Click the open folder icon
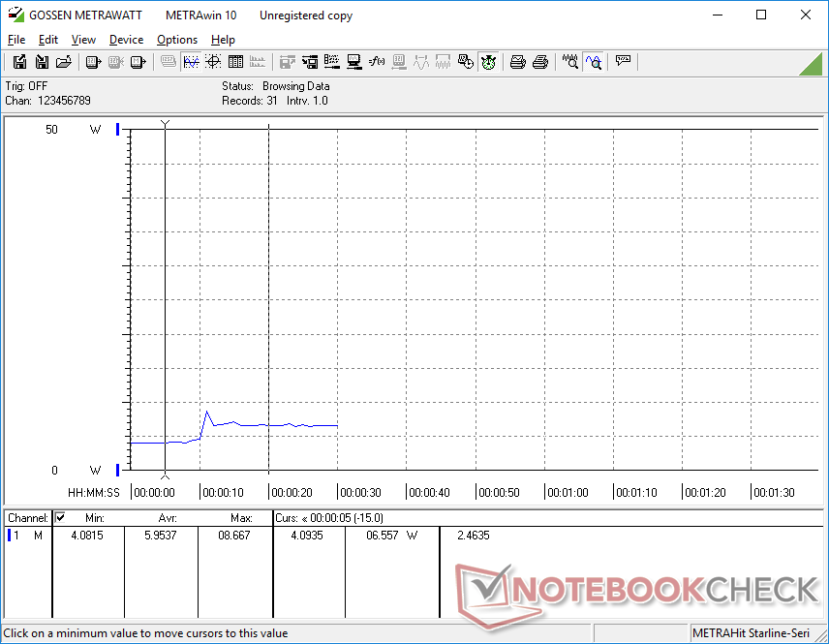Viewport: 829px width, 644px height. (x=64, y=62)
